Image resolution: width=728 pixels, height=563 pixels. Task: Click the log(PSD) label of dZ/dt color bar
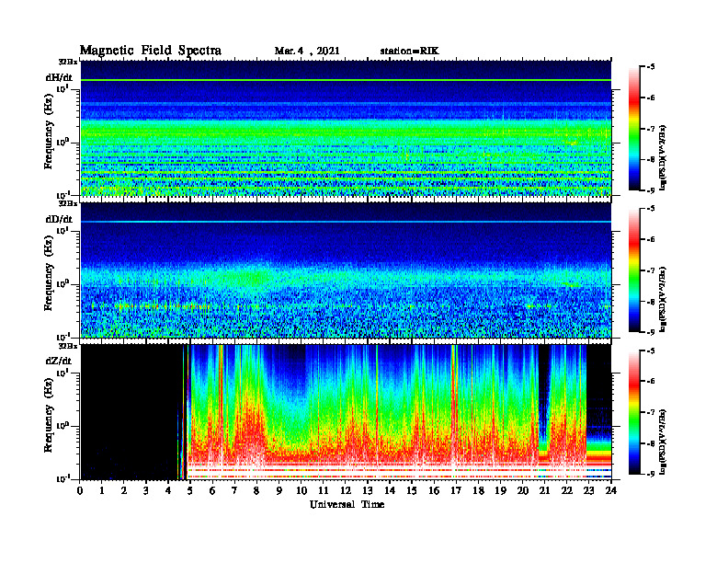(x=663, y=441)
